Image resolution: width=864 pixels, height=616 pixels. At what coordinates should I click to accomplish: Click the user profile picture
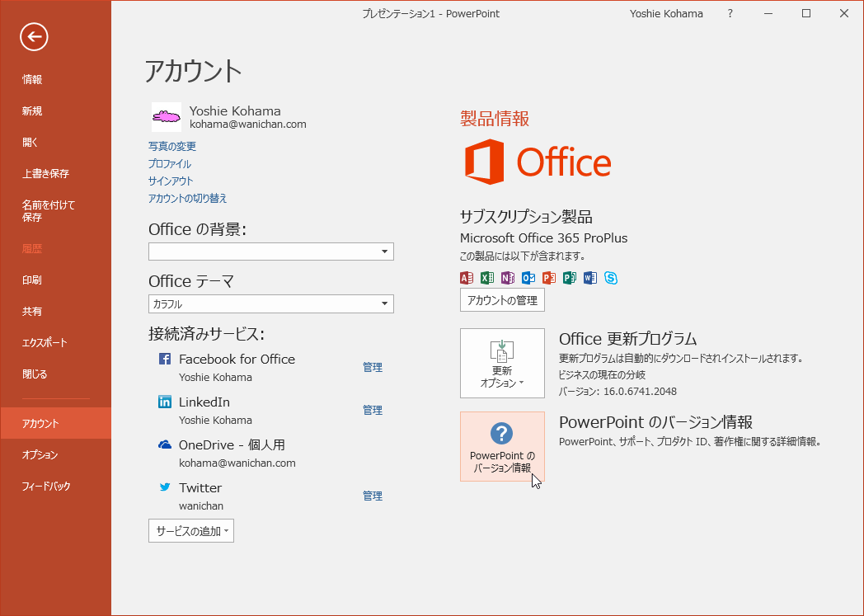tap(167, 117)
